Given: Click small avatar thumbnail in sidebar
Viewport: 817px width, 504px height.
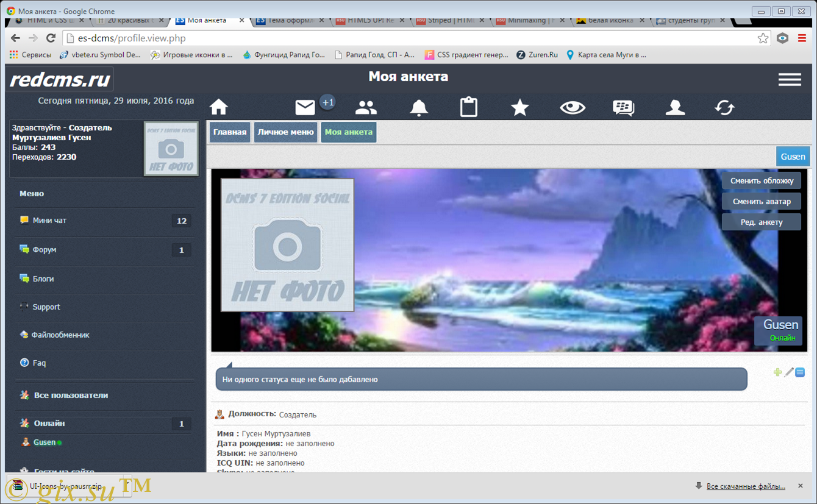Looking at the screenshot, I should click(x=171, y=149).
